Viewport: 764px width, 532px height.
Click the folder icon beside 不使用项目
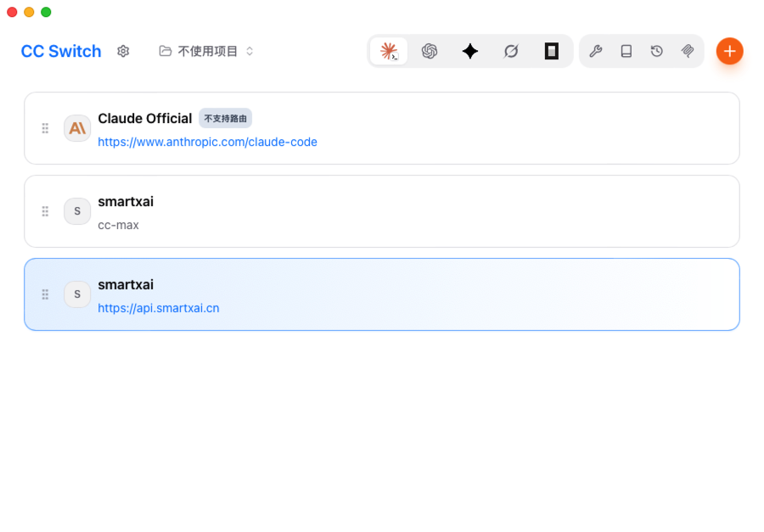coord(166,51)
